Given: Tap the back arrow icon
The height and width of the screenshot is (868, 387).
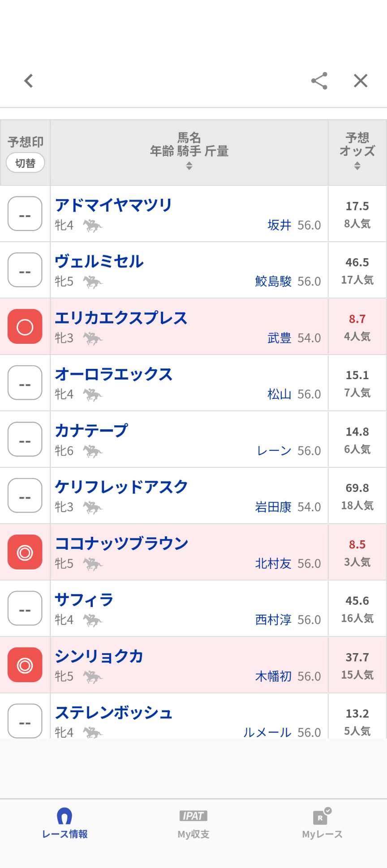Looking at the screenshot, I should point(29,81).
